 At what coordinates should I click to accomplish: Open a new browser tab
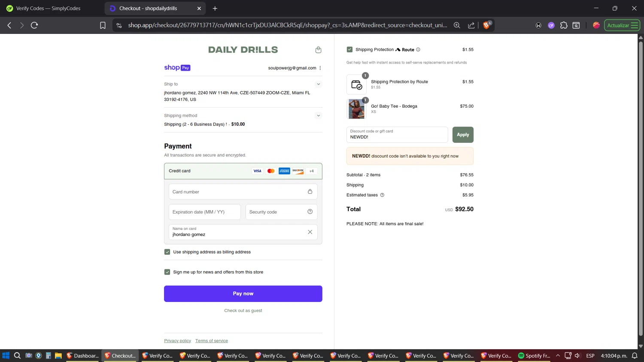pos(215,8)
